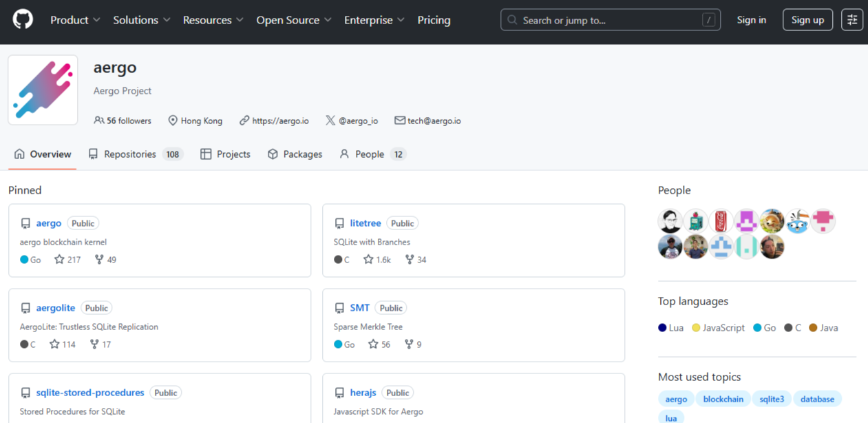Filter by Go in Top languages

[x=765, y=328]
